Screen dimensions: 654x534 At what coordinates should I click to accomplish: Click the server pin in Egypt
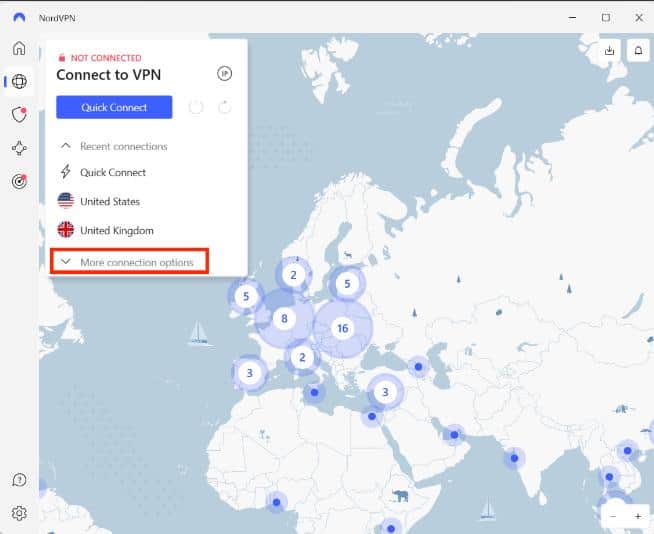pos(372,416)
